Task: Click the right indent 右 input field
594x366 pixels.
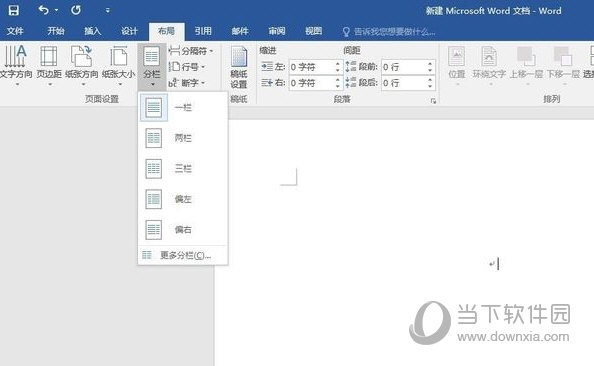Action: [311, 83]
